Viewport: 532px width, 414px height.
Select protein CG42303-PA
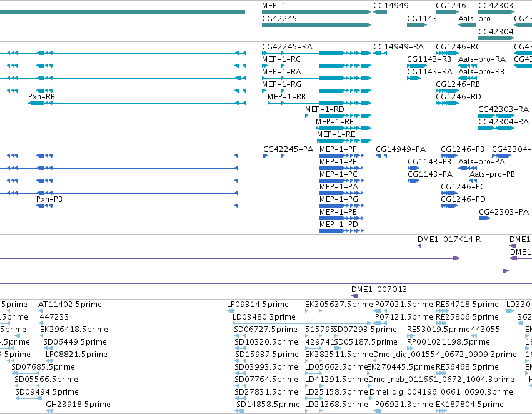[484, 218]
